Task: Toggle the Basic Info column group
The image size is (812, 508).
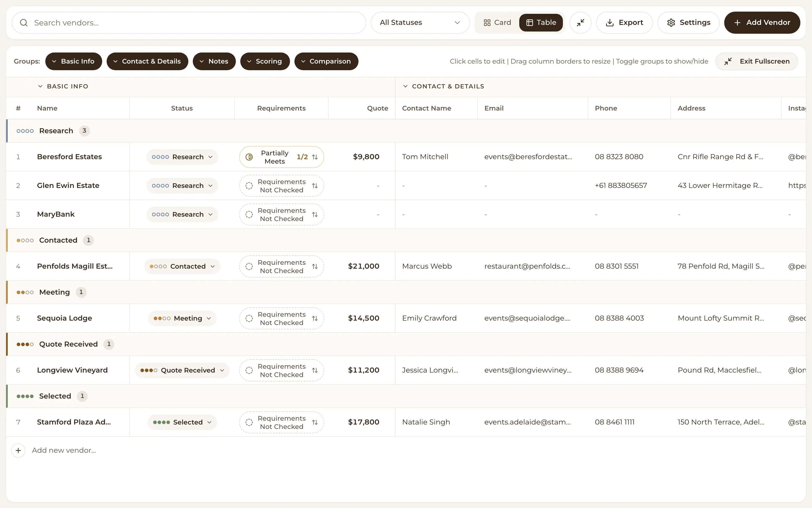Action: point(73,61)
